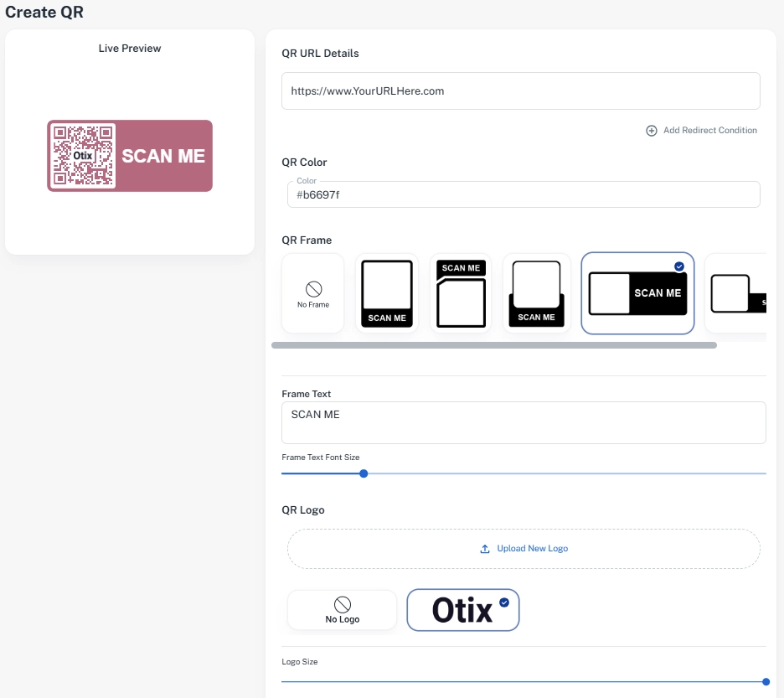Select the No Logo option
The height and width of the screenshot is (698, 784).
tap(342, 609)
